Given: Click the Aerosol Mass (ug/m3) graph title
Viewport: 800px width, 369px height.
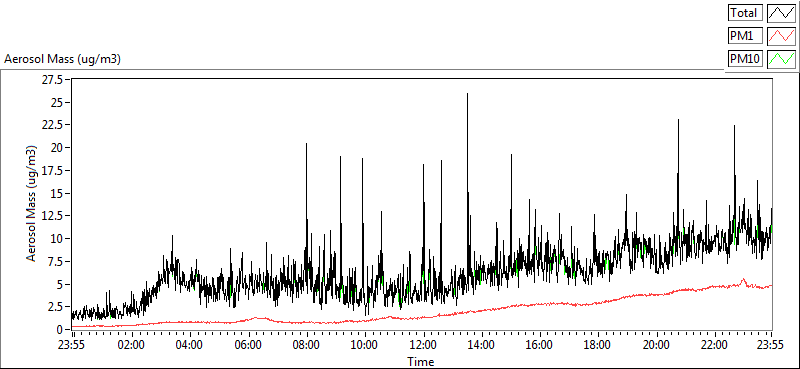Looking at the screenshot, I should [62, 59].
